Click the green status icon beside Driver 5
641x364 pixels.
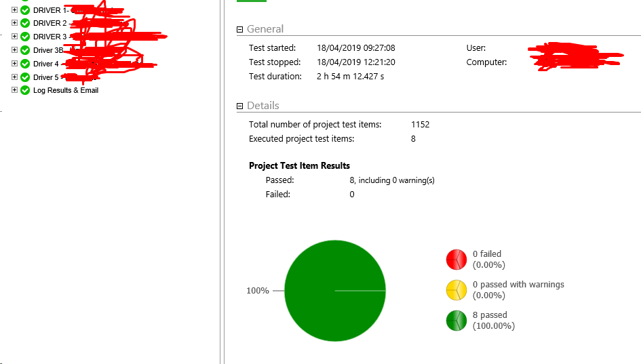tap(25, 77)
